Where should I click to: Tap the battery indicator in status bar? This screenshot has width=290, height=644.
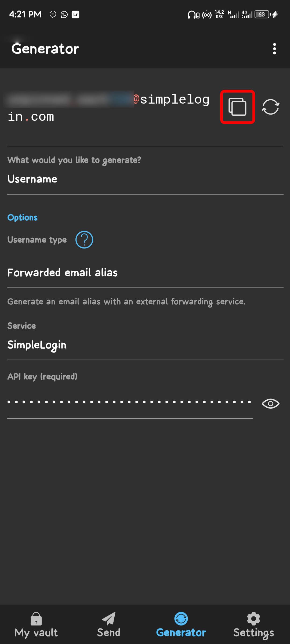pyautogui.click(x=262, y=14)
